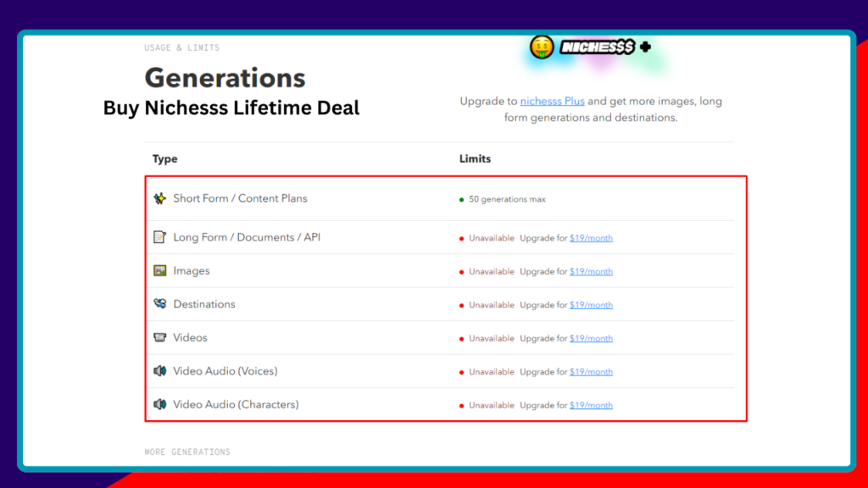This screenshot has width=868, height=488.
Task: Open the nichesss Plus link
Action: (553, 102)
